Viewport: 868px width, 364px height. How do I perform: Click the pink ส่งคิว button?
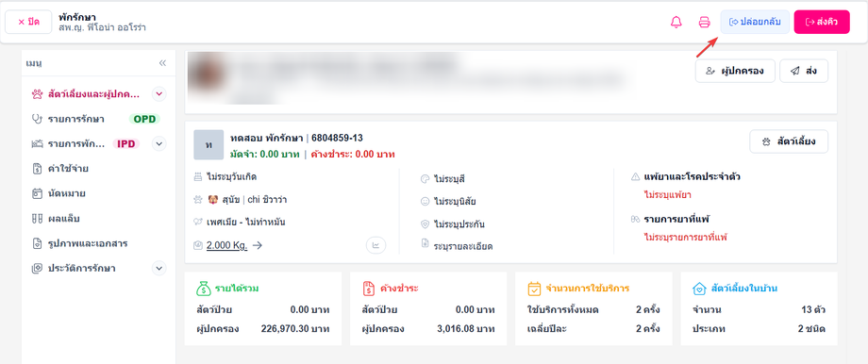coord(822,22)
